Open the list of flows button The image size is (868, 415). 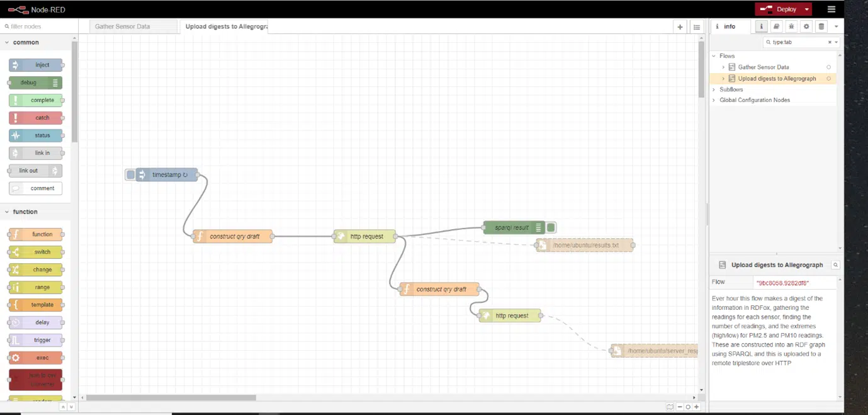click(x=696, y=26)
